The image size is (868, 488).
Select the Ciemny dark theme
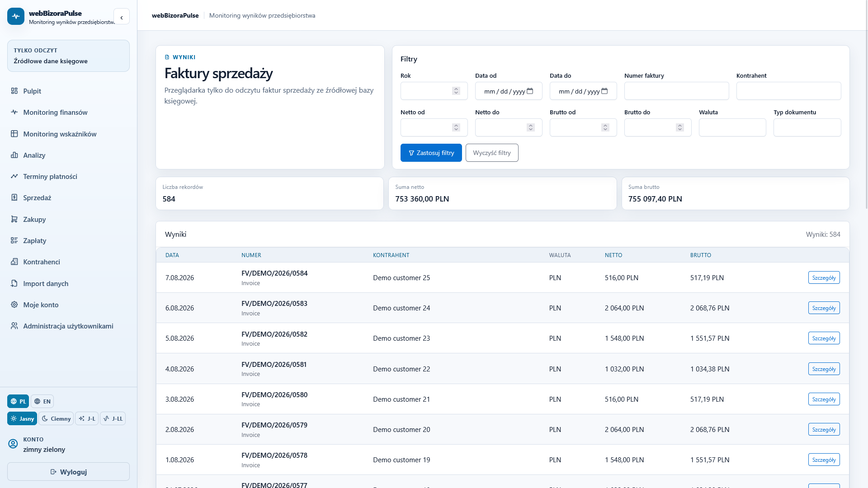coord(56,418)
